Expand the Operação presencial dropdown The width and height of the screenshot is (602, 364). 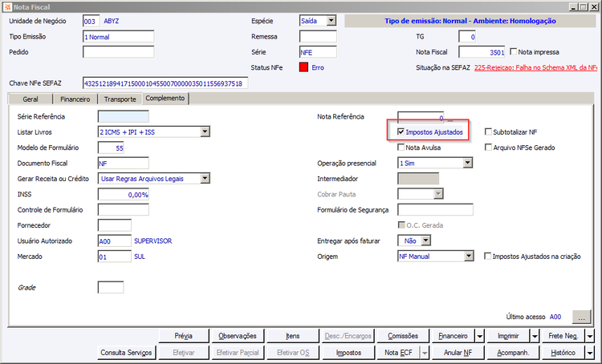tap(467, 163)
